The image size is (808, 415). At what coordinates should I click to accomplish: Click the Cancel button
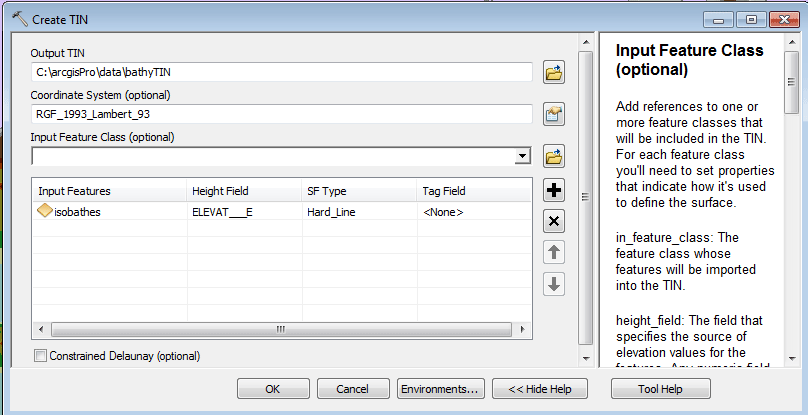[x=352, y=389]
